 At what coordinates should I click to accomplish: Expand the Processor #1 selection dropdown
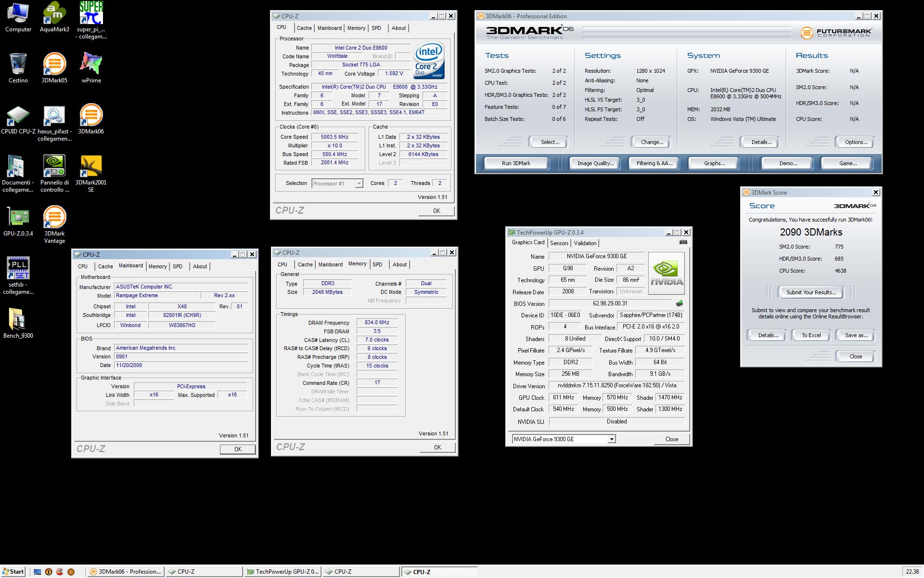point(359,184)
